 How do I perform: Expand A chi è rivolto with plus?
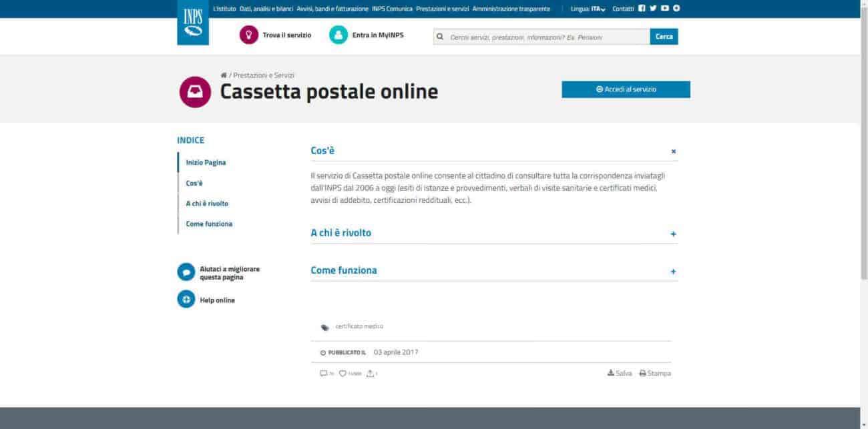(x=673, y=234)
